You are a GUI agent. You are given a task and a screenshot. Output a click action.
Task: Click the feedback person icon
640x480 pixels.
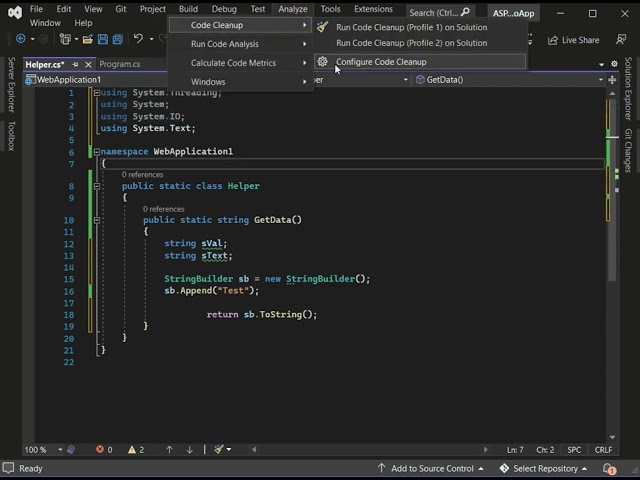[x=621, y=40]
